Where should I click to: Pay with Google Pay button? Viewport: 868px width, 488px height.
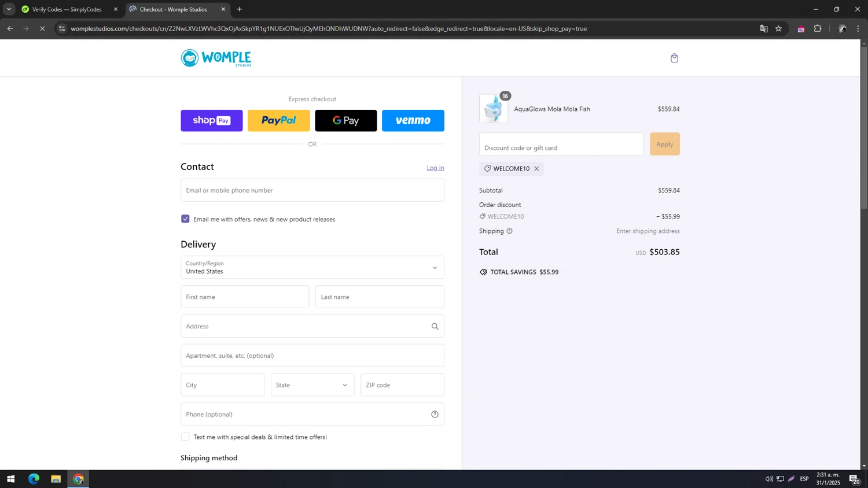346,121
